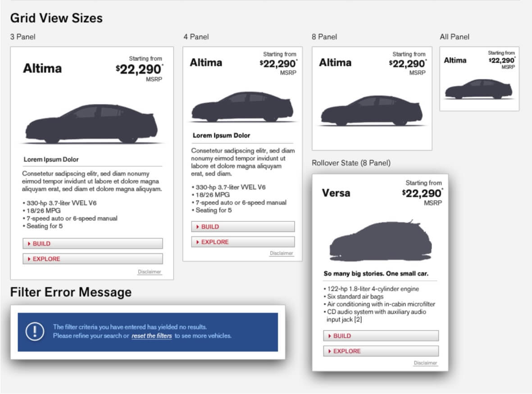
Task: Click EXPLORE button in 3 Panel card
Action: [x=93, y=259]
